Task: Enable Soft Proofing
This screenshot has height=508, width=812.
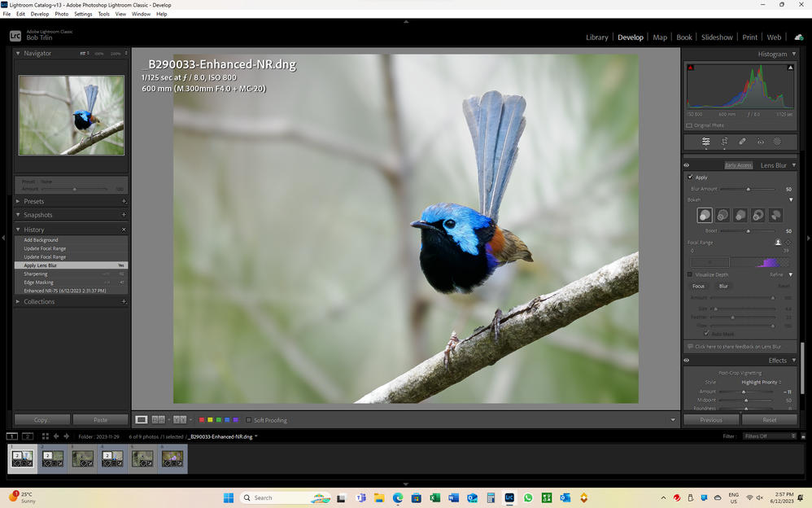Action: point(248,420)
